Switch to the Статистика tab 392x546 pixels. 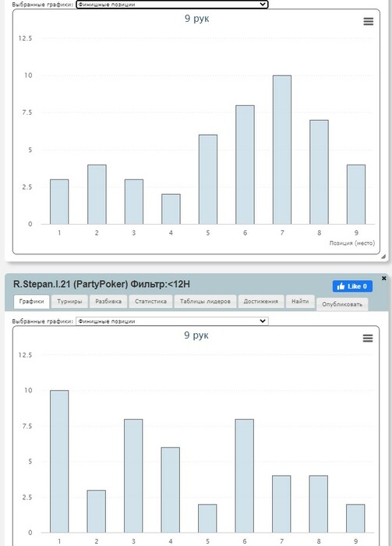click(x=150, y=302)
